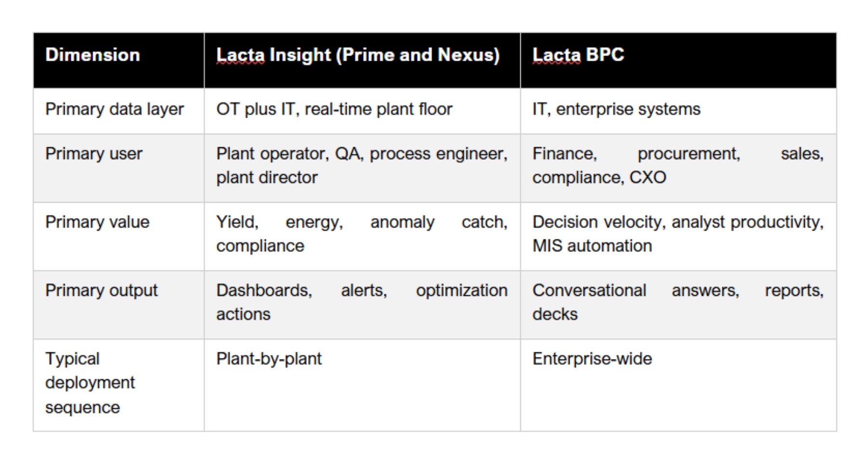Select the Primary output row label
Screen dimensions: 868x456
click(x=101, y=290)
